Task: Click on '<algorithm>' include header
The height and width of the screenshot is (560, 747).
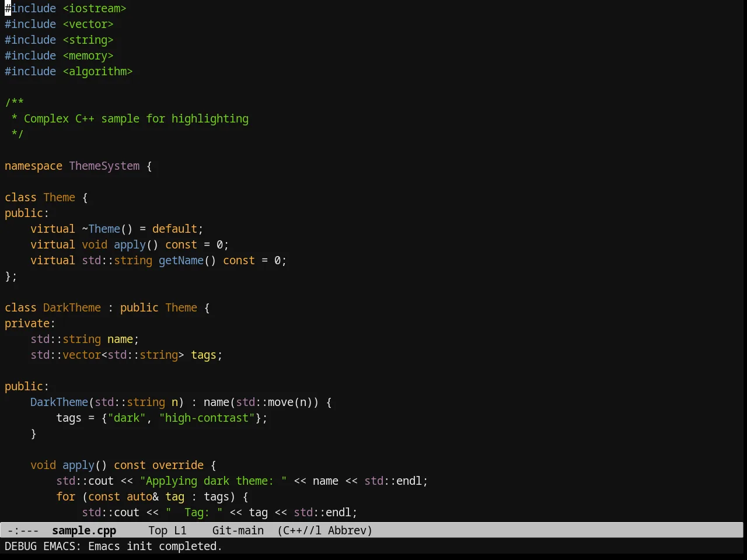Action: coord(98,71)
